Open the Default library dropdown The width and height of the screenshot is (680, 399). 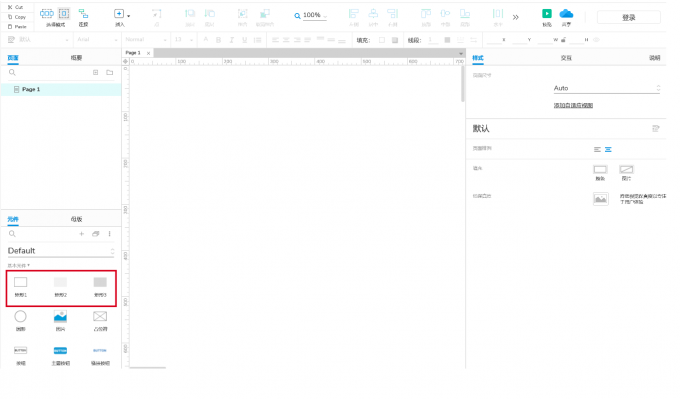pos(61,251)
